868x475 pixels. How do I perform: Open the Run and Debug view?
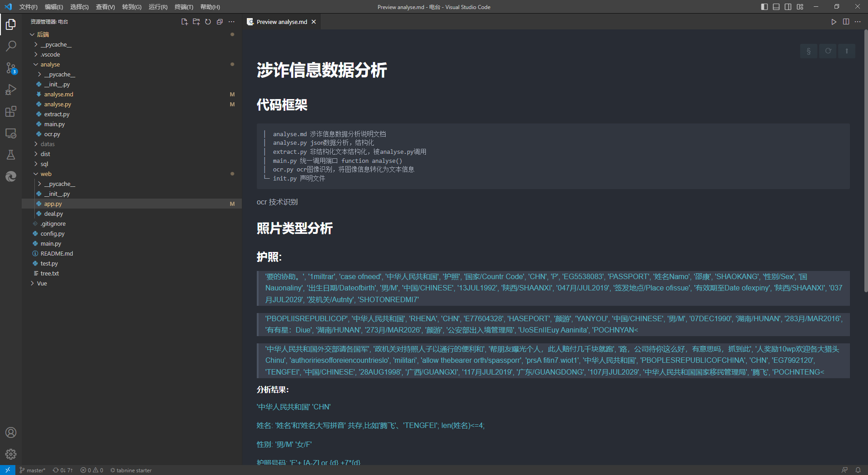coord(11,90)
